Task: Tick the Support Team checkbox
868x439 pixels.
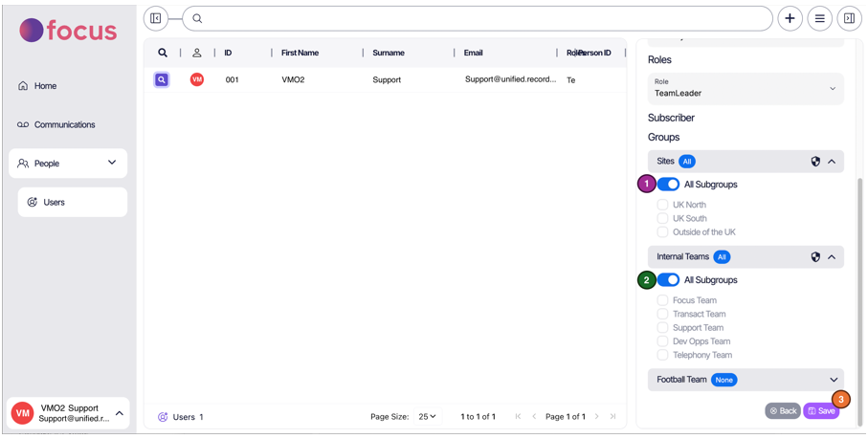Action: tap(662, 328)
